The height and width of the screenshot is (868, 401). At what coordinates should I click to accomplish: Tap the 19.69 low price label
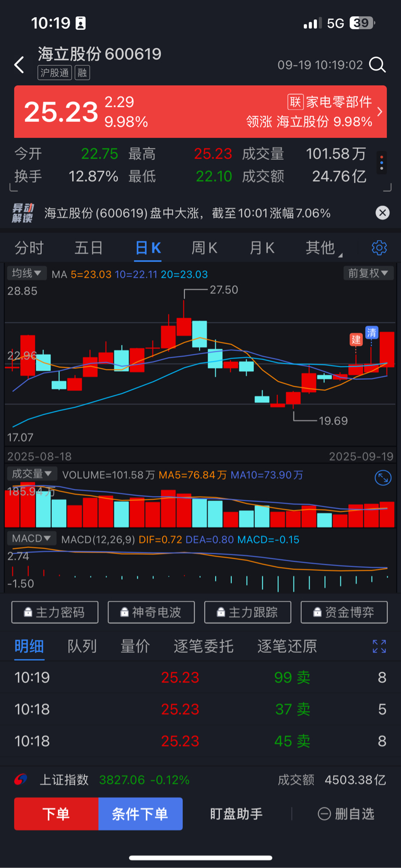333,421
